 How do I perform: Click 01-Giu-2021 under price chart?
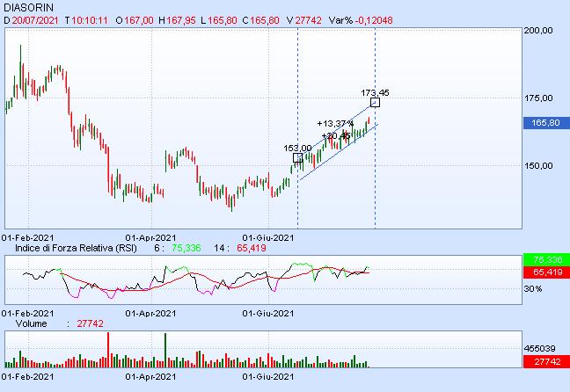click(268, 238)
